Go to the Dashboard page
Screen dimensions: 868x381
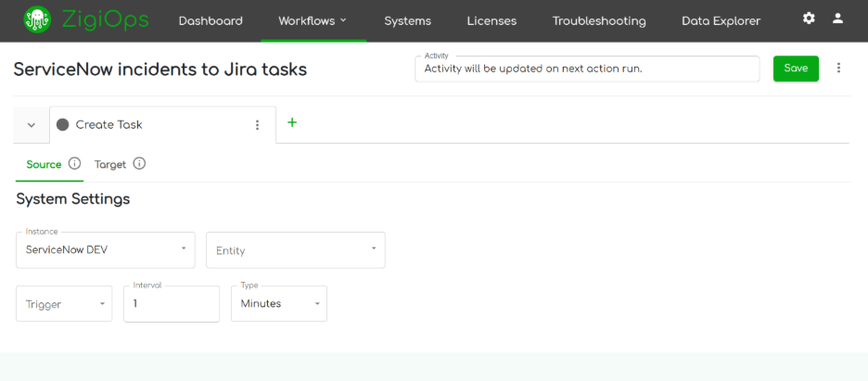(x=211, y=21)
